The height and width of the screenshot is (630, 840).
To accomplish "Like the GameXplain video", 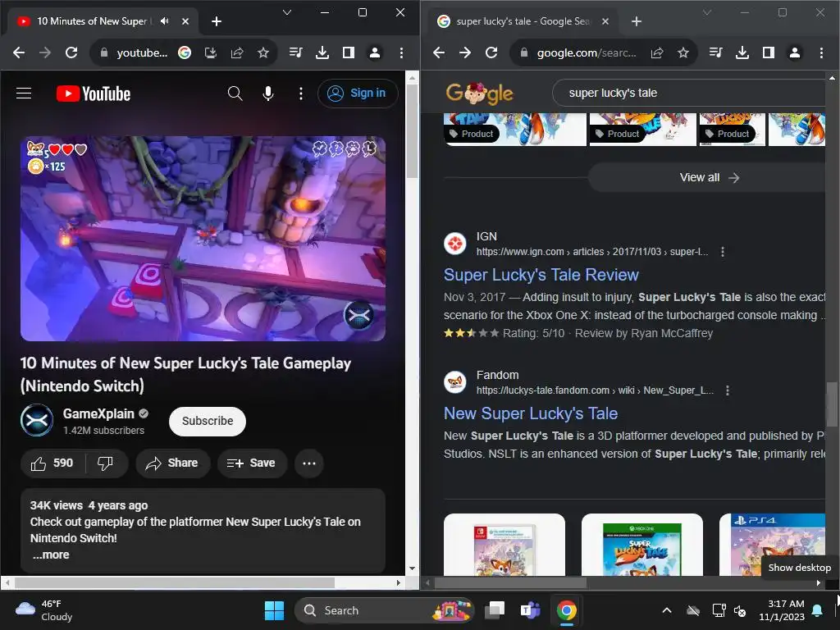I will 52,463.
